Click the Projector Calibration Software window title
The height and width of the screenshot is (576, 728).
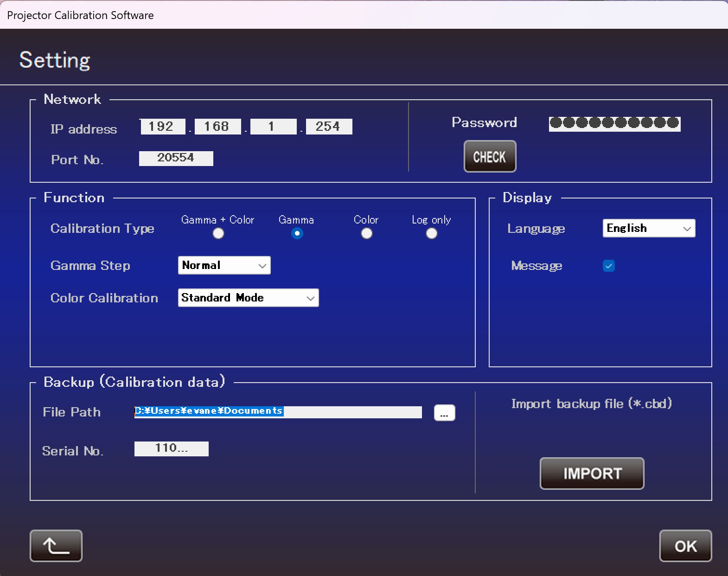point(80,15)
